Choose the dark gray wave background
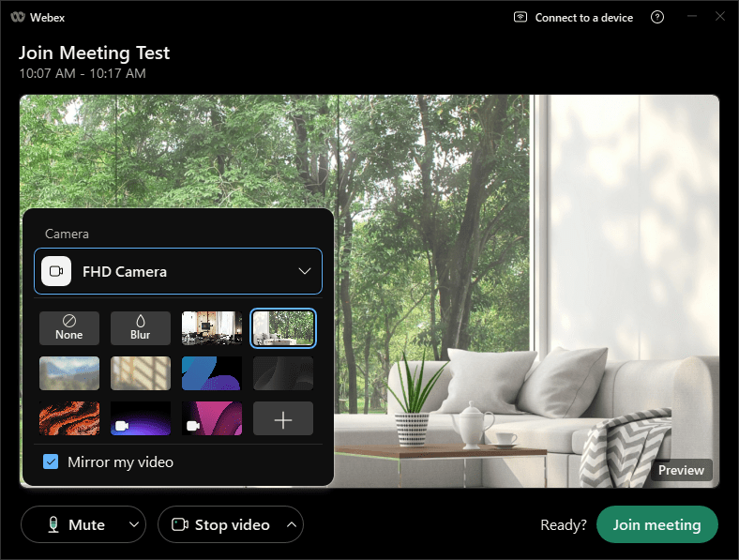Image resolution: width=739 pixels, height=560 pixels. pos(283,373)
